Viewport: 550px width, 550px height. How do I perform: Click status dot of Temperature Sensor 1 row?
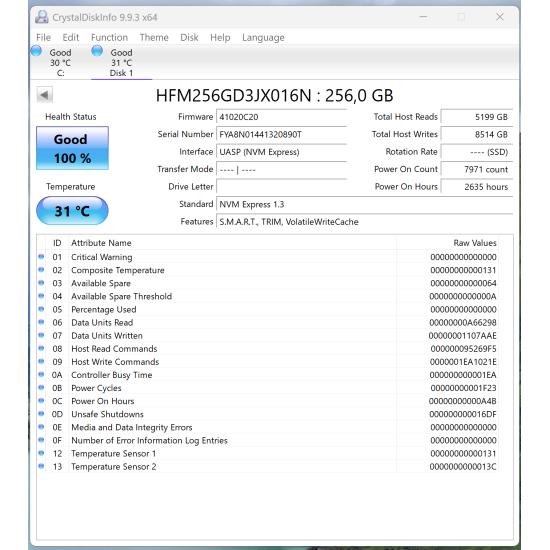pos(41,453)
